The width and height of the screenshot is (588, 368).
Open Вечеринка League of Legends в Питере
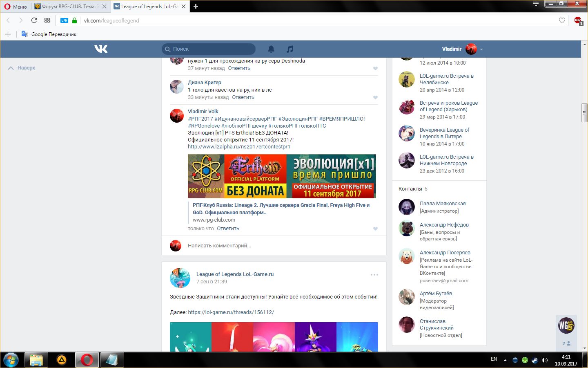pyautogui.click(x=444, y=133)
